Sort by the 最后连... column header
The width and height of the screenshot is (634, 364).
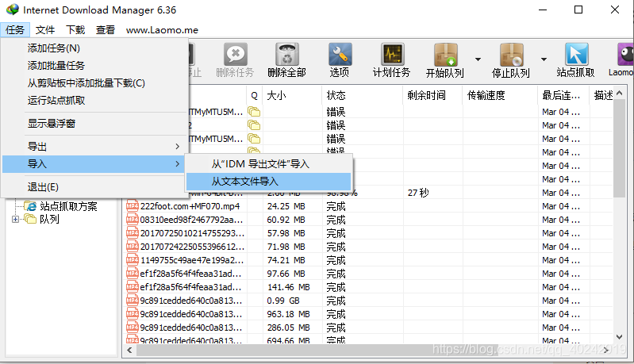point(563,95)
